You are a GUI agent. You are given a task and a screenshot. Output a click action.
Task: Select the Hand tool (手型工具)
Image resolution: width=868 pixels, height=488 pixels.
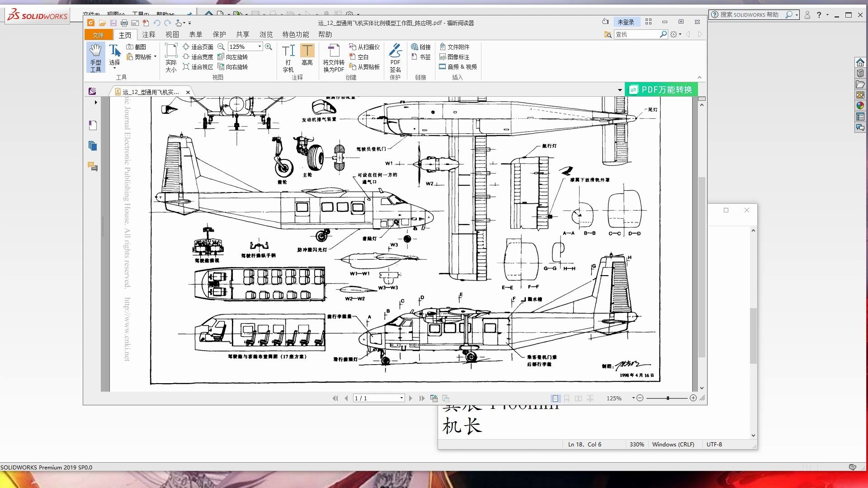tap(95, 57)
